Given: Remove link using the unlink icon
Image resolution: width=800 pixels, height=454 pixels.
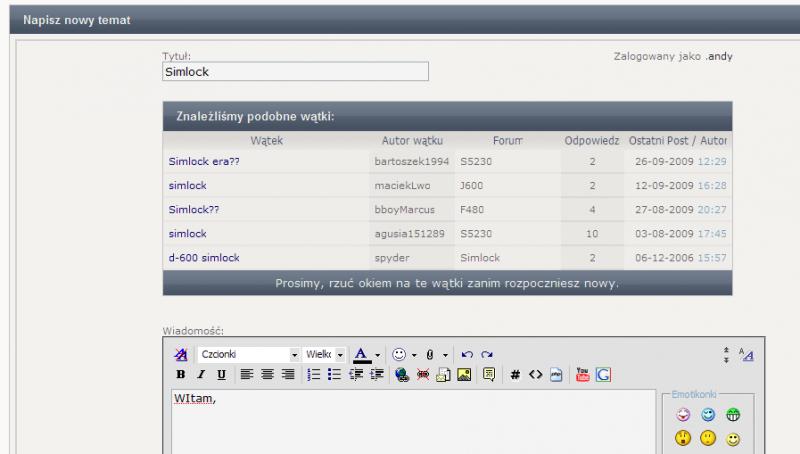Looking at the screenshot, I should pos(422,374).
